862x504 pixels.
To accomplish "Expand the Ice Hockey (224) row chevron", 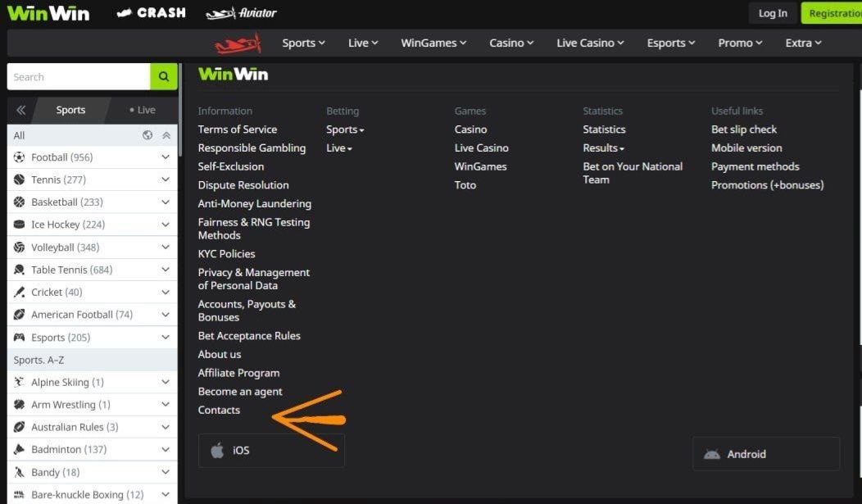I will (165, 225).
